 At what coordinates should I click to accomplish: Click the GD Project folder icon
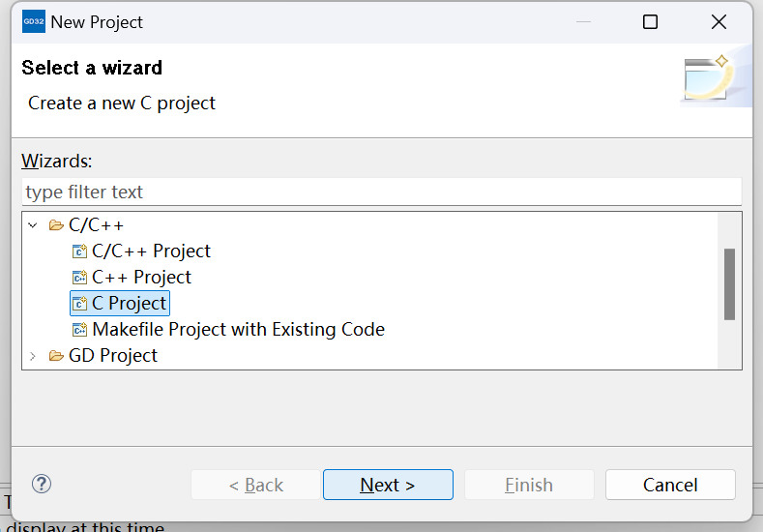[57, 356]
